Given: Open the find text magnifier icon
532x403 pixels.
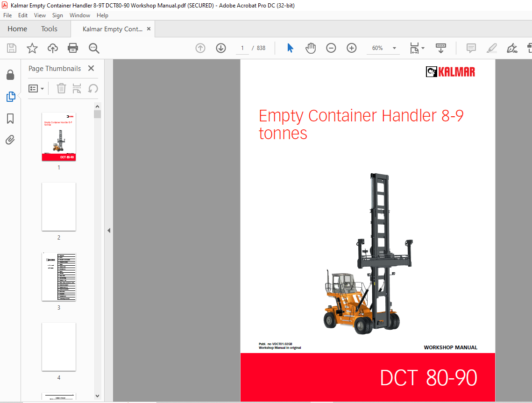Looking at the screenshot, I should click(94, 48).
